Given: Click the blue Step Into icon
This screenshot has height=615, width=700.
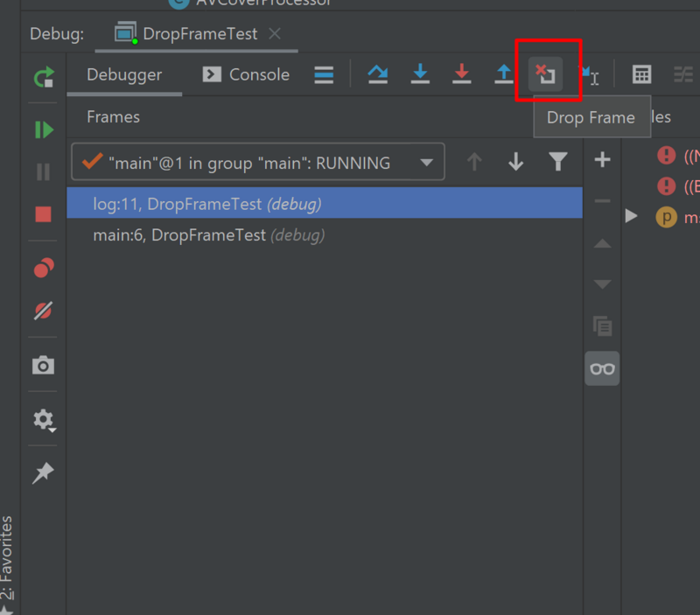Looking at the screenshot, I should tap(420, 74).
